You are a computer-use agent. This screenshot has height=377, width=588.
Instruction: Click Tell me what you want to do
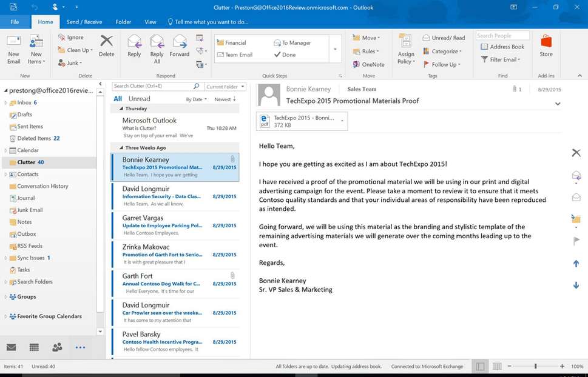(208, 22)
